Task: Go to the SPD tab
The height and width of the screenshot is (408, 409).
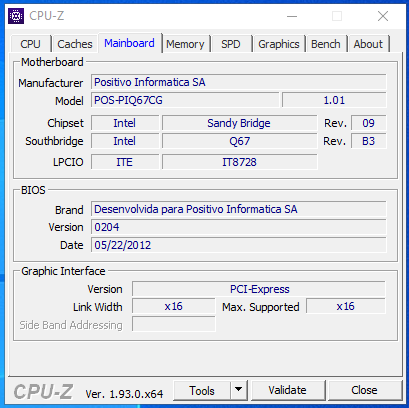Action: [231, 44]
